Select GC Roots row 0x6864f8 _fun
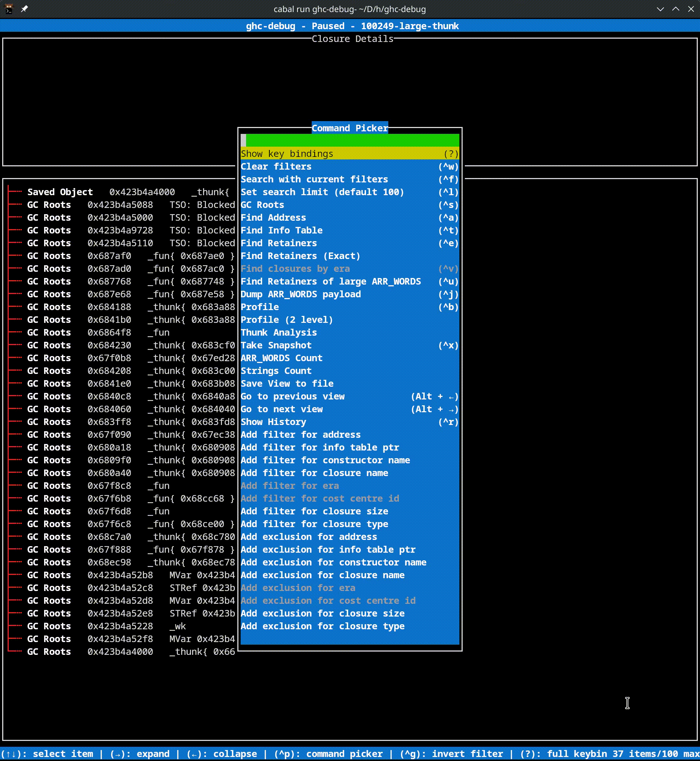 121,332
